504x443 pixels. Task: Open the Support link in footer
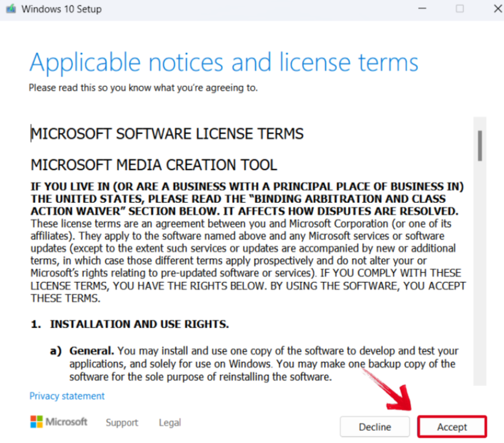122,423
